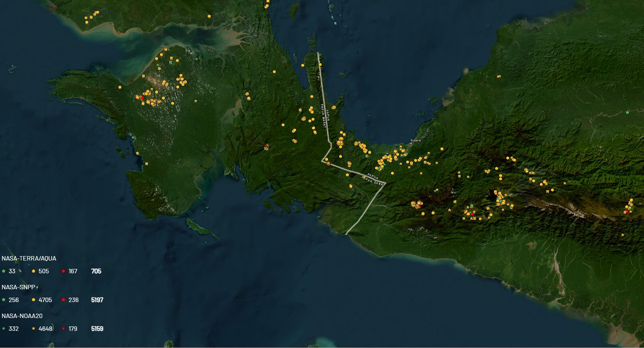Click the 332 low-confidence NOAA20 count

coord(14,329)
